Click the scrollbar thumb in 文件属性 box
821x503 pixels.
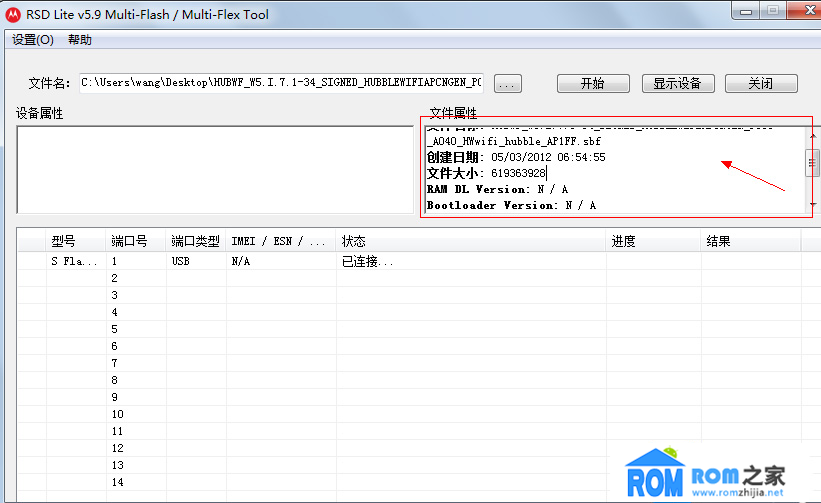click(812, 163)
